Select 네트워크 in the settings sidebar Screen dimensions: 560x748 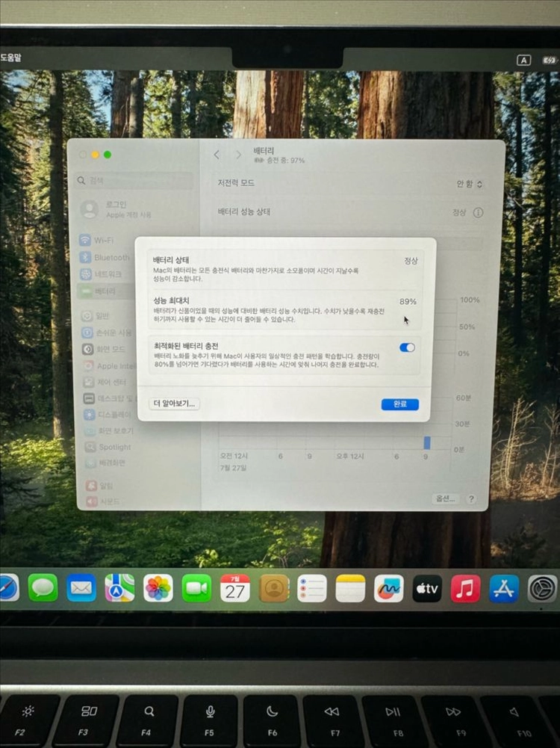click(x=101, y=273)
